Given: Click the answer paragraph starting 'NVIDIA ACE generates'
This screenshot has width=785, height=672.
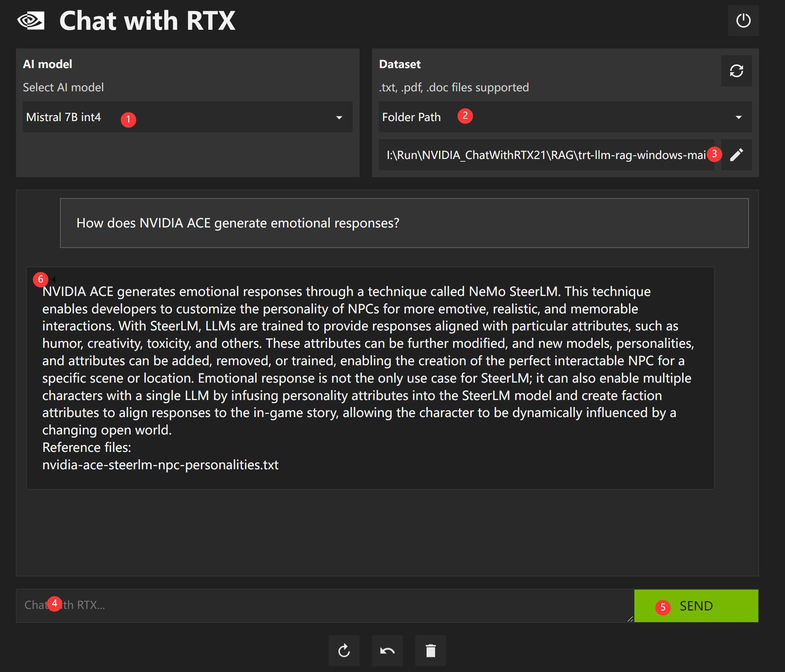Looking at the screenshot, I should [x=368, y=361].
